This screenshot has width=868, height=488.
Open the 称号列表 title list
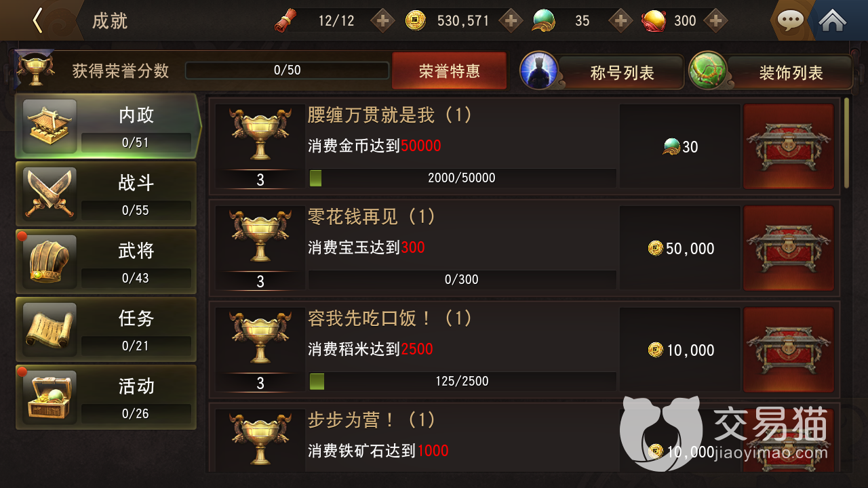pyautogui.click(x=602, y=72)
